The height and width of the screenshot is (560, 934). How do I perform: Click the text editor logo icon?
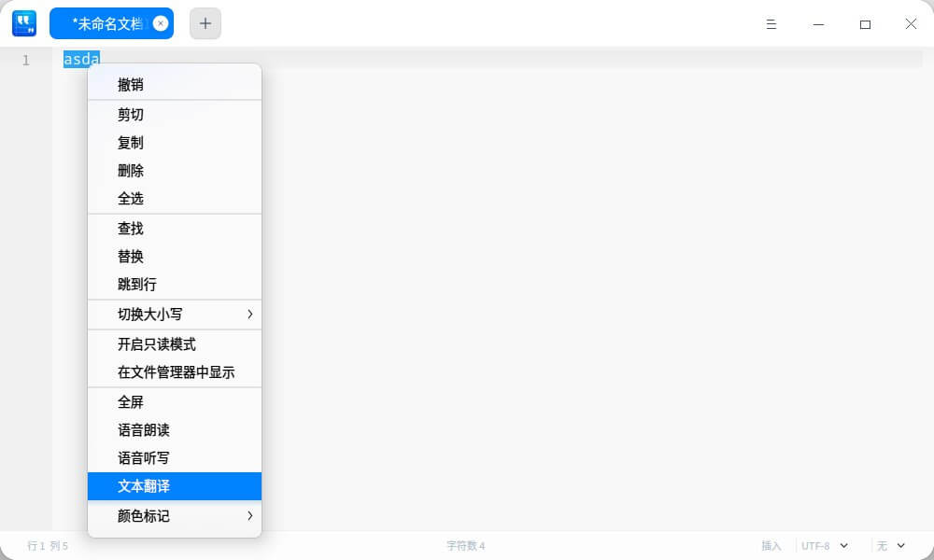(x=23, y=22)
